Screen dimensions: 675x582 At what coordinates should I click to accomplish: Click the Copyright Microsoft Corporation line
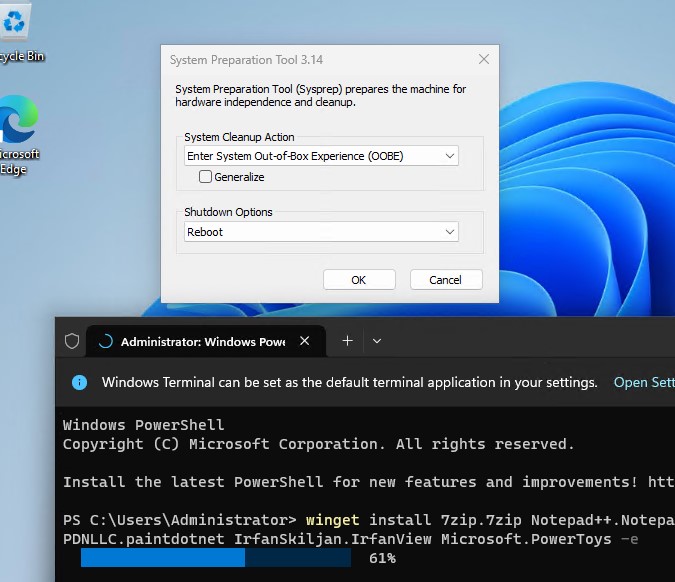pos(319,444)
